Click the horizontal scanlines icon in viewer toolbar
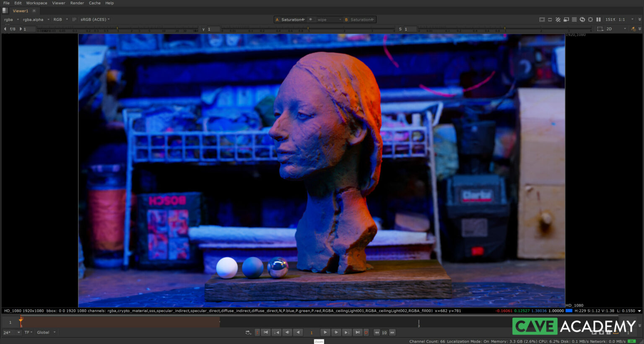 (574, 20)
